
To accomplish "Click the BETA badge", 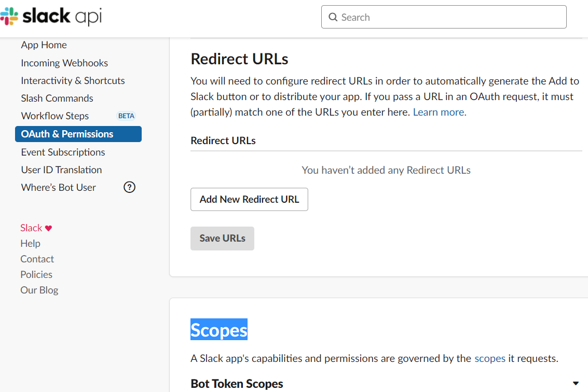I will tap(127, 116).
